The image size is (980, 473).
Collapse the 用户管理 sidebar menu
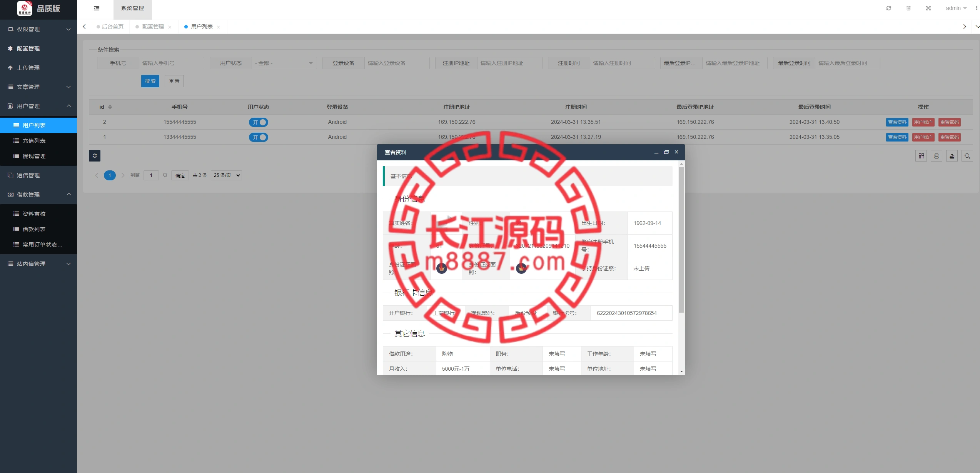(38, 106)
